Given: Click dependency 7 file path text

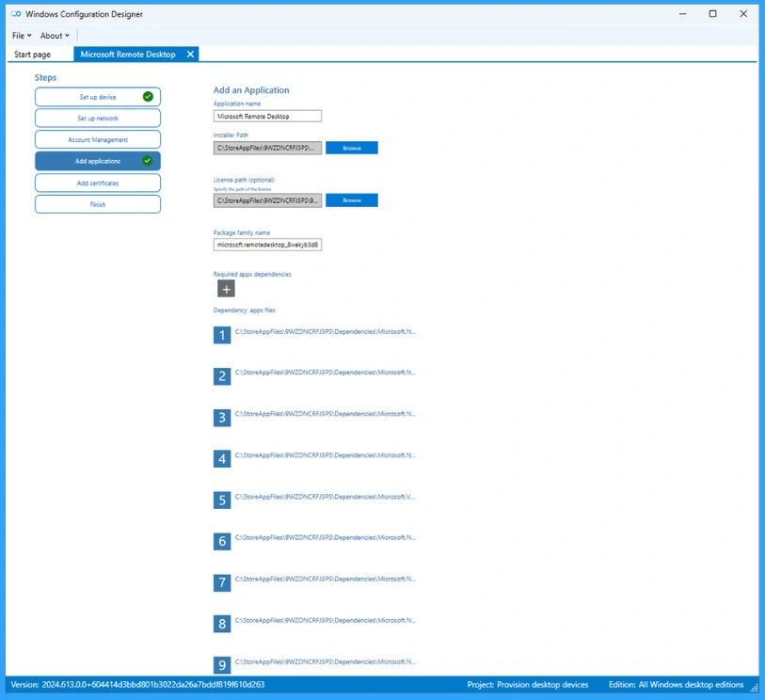Looking at the screenshot, I should click(x=326, y=579).
